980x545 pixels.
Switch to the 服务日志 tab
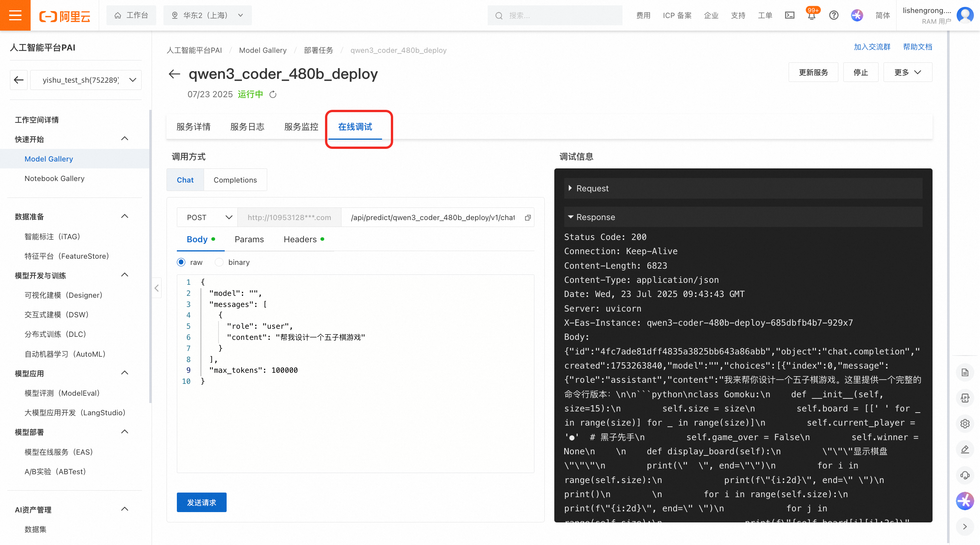point(247,127)
